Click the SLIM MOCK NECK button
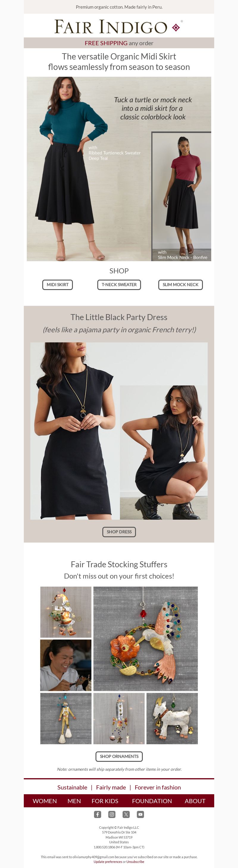This screenshot has height=868, width=238. (180, 285)
